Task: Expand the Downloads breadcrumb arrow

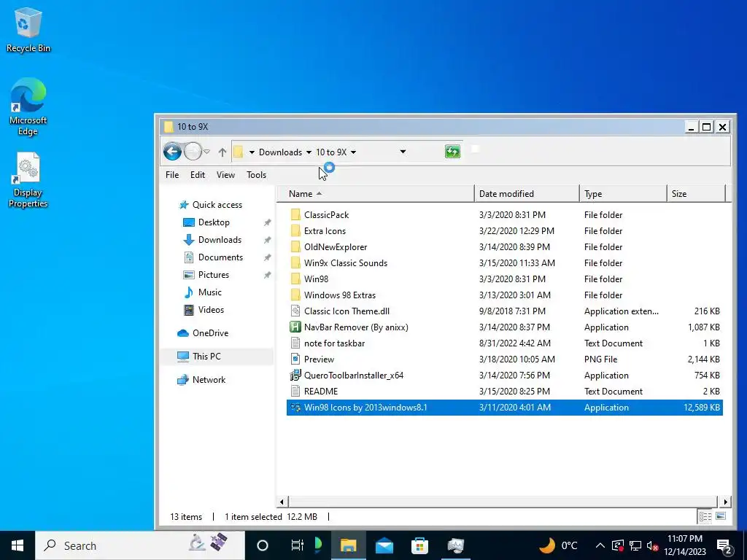Action: point(309,152)
